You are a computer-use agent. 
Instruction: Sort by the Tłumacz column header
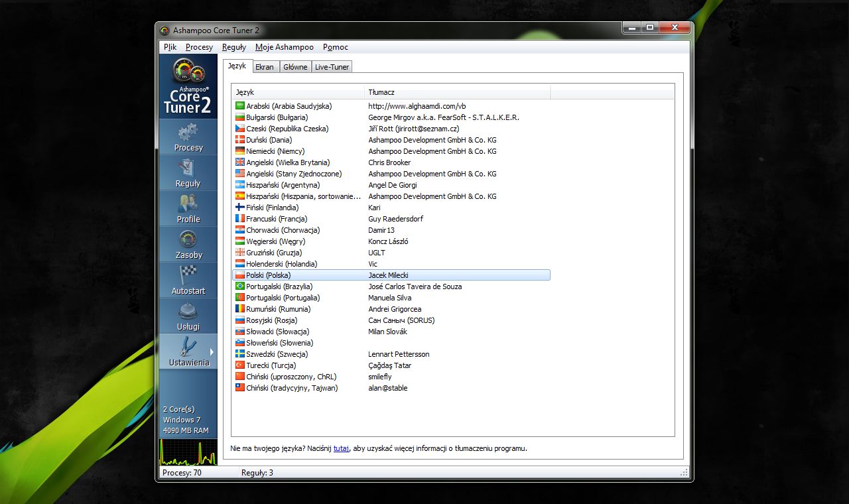(x=458, y=92)
